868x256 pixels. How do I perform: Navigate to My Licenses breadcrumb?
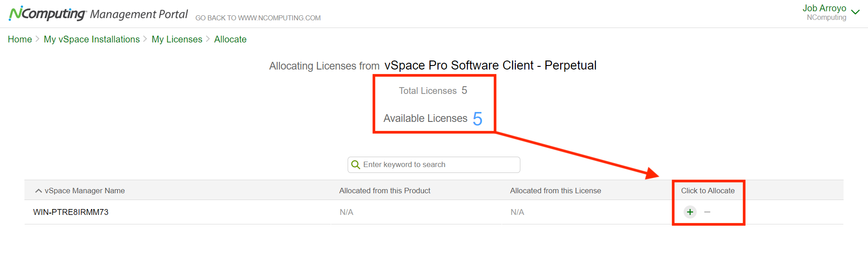click(x=177, y=39)
